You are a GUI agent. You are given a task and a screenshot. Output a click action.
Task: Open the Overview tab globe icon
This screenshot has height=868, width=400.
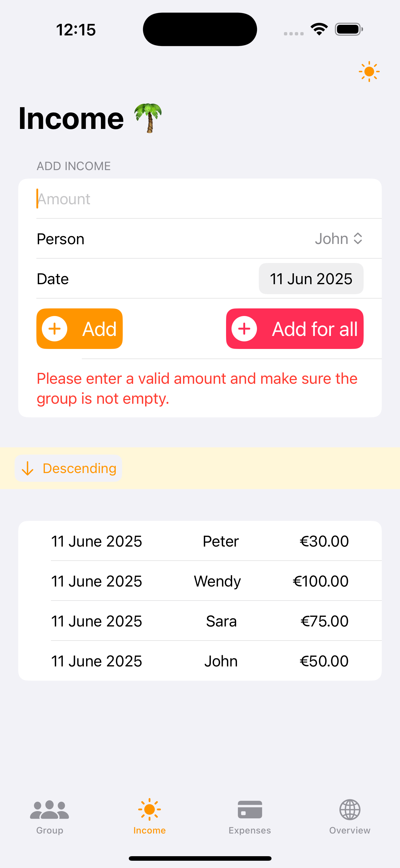[x=350, y=809]
